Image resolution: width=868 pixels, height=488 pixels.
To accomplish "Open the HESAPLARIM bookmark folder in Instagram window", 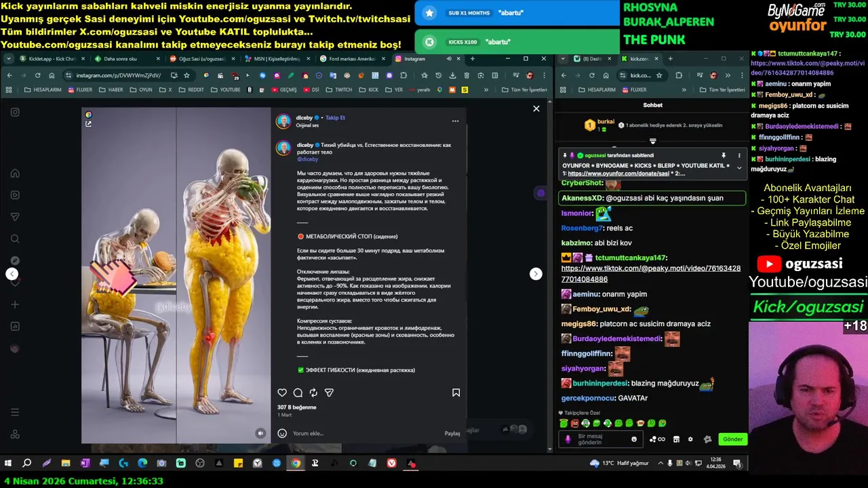I will tap(43, 89).
